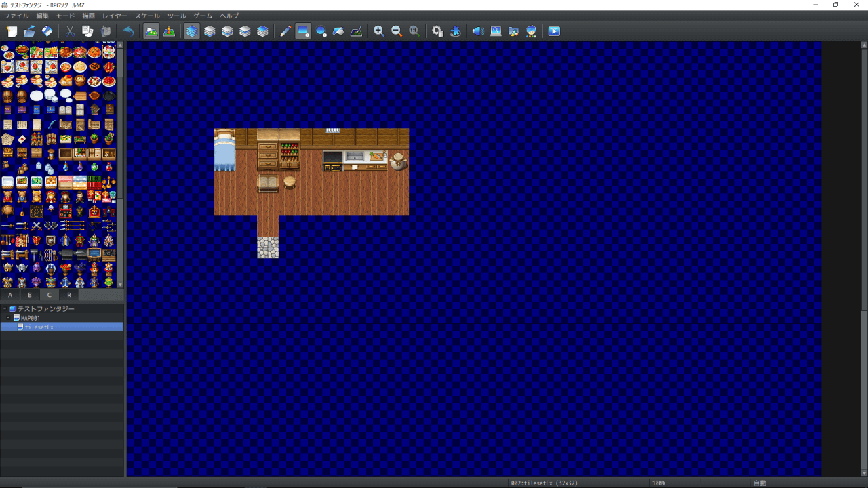Open the Plugin Manager puzzle icon
This screenshot has height=488, width=868.
point(455,31)
